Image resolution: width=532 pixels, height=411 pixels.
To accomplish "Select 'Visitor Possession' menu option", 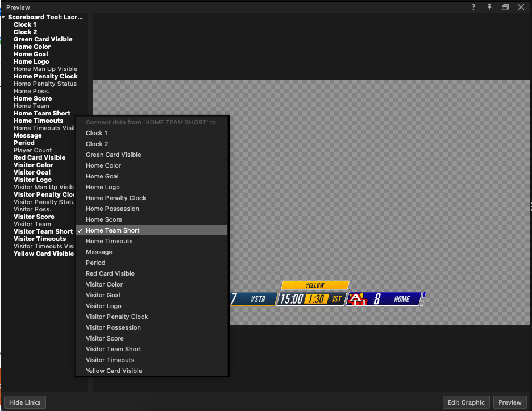I will 152,327.
